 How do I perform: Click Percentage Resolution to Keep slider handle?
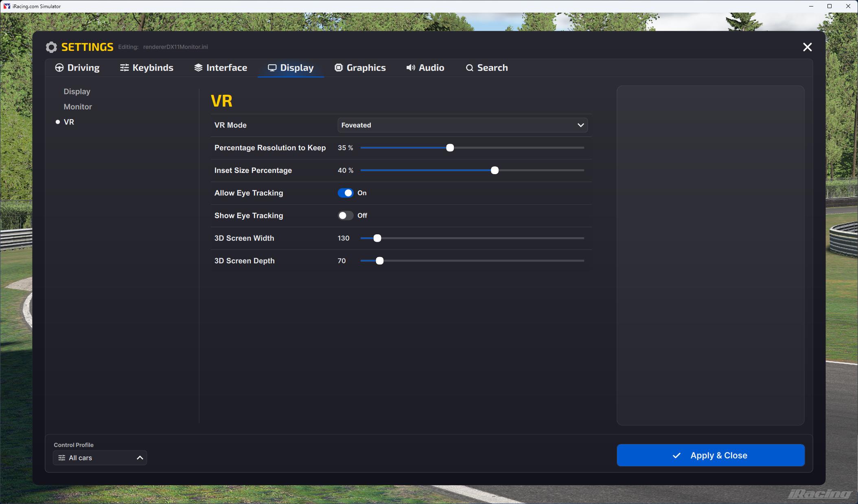click(450, 148)
